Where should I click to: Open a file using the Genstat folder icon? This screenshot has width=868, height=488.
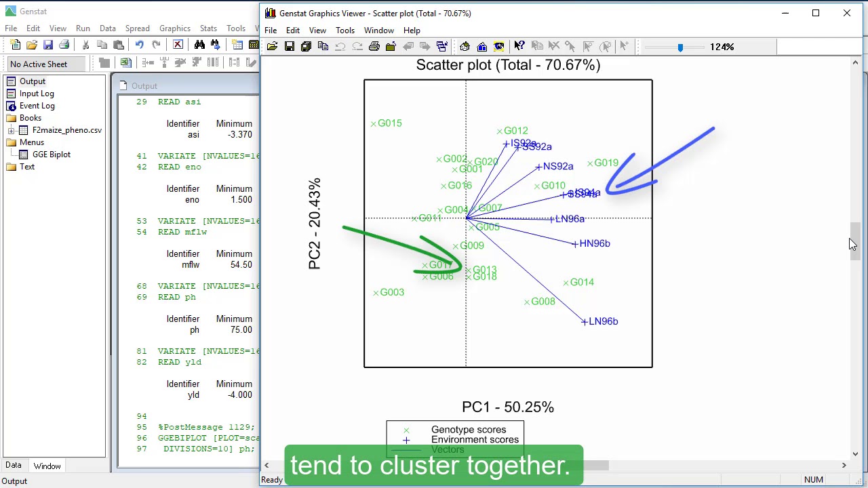32,45
